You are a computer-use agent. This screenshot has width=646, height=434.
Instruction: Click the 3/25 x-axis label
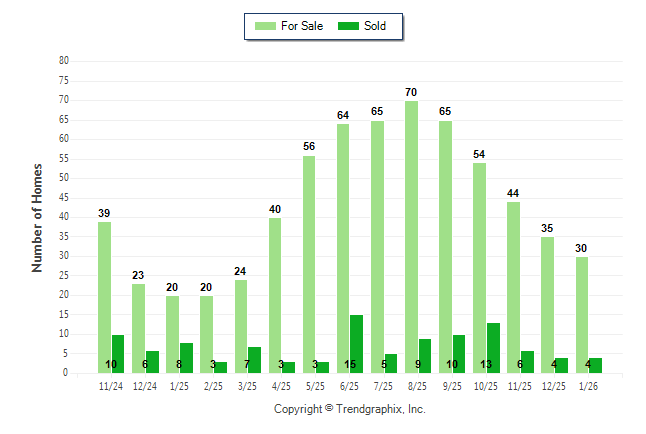tap(247, 385)
